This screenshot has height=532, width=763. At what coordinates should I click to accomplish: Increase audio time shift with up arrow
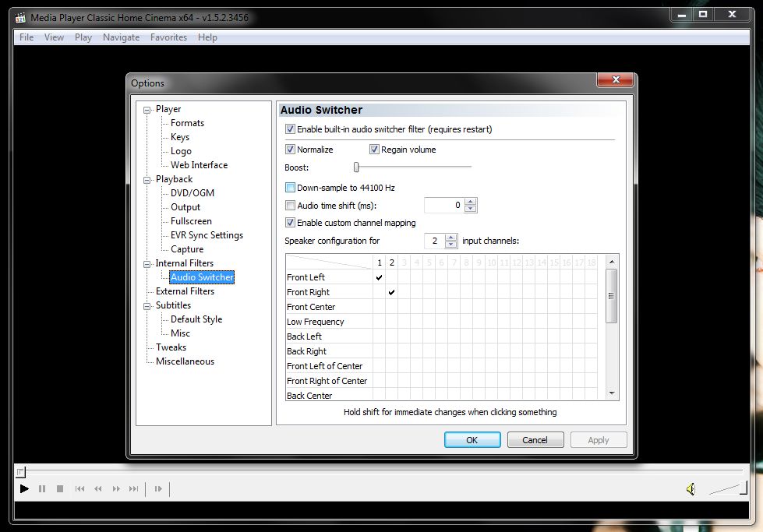coord(470,201)
